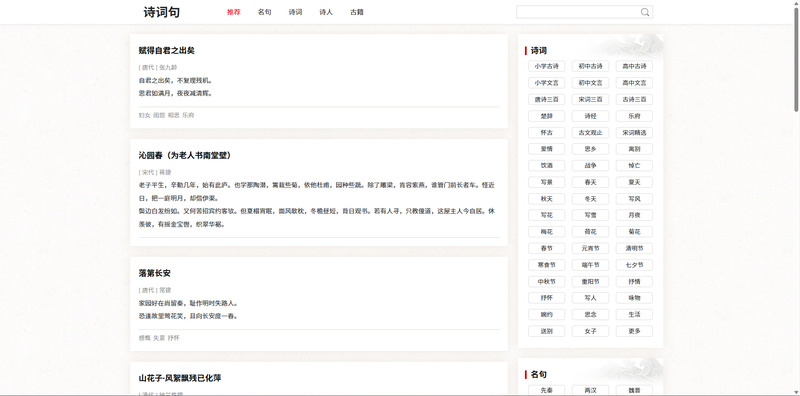Click the 乐府 tag under first poem
Image resolution: width=800 pixels, height=396 pixels.
[x=188, y=115]
